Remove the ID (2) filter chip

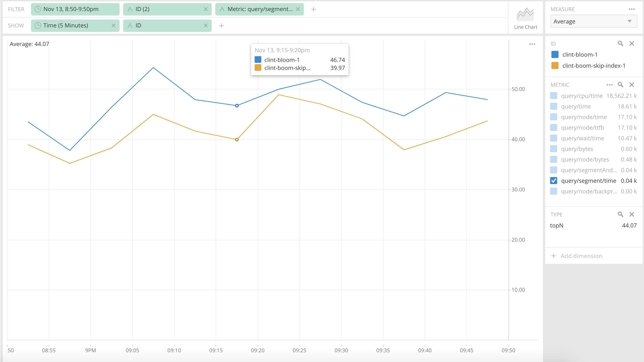(x=206, y=9)
